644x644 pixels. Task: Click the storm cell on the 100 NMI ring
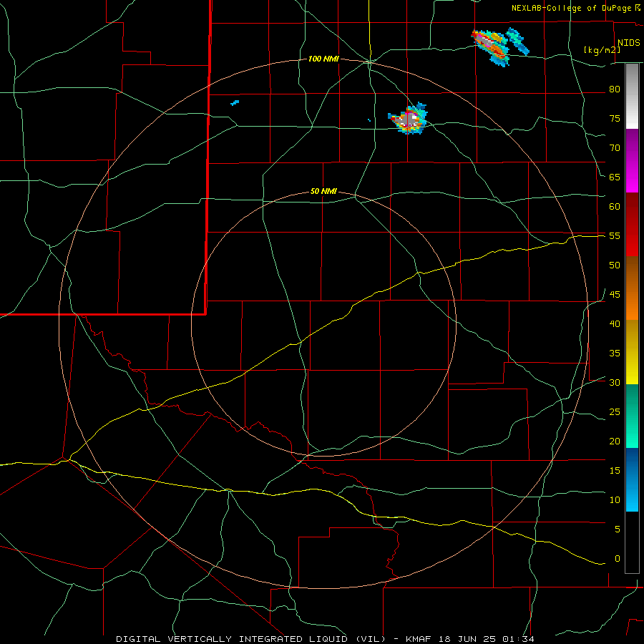[x=408, y=119]
